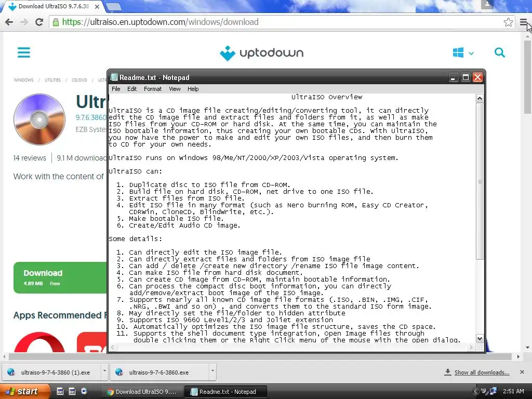Launch media player from quick launch
This screenshot has width=532, height=399.
click(84, 391)
